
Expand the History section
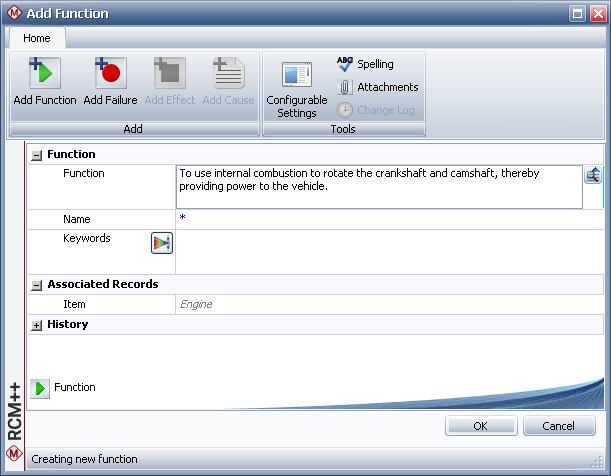coord(37,325)
